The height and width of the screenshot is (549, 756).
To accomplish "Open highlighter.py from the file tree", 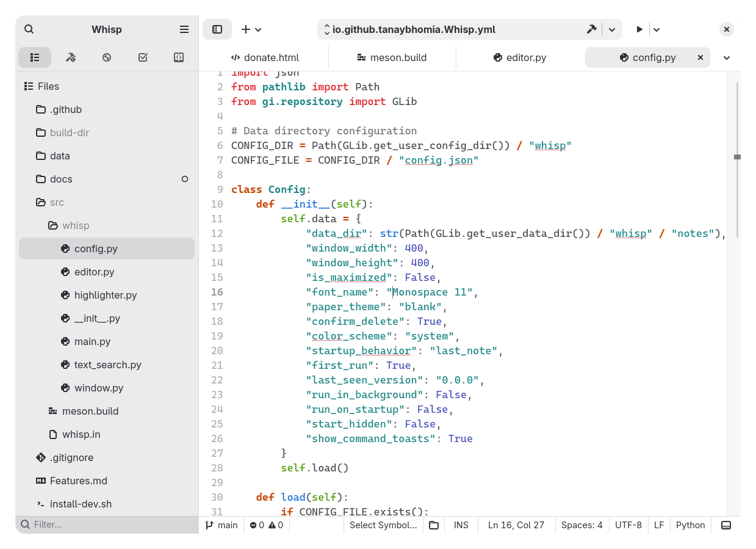I will (107, 295).
